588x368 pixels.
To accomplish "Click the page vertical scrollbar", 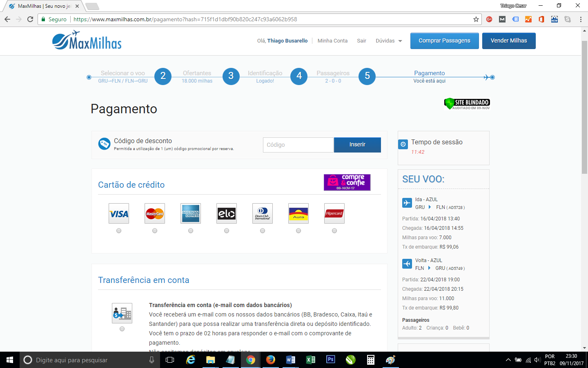I will 584,107.
